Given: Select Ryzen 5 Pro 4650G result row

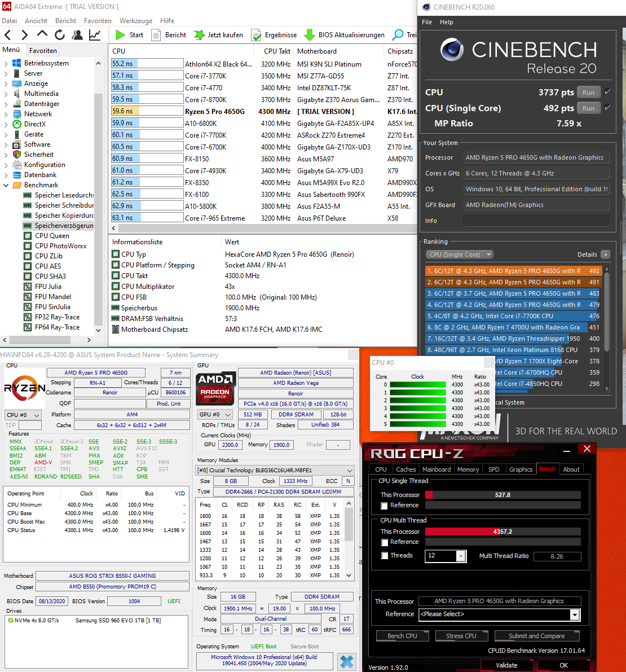Looking at the screenshot, I should tap(263, 111).
